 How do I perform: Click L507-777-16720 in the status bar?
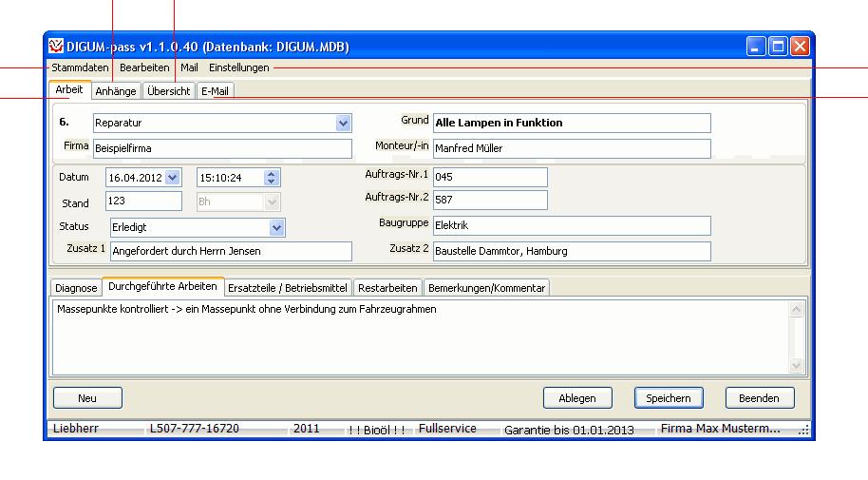[x=195, y=429]
